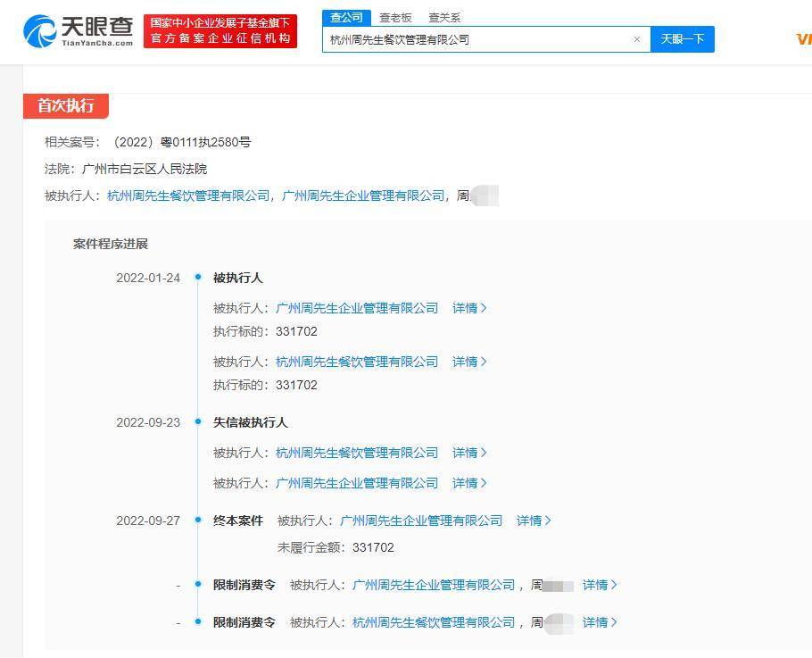
Task: Clear the search box with X icon
Action: click(636, 39)
